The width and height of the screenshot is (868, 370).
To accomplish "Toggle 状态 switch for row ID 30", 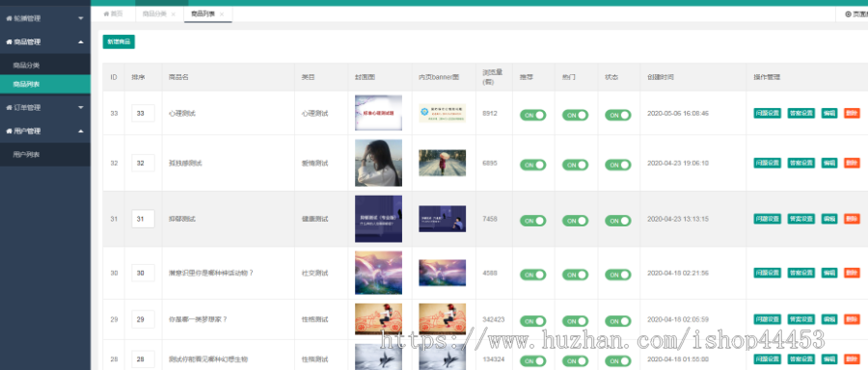I will click(x=618, y=275).
